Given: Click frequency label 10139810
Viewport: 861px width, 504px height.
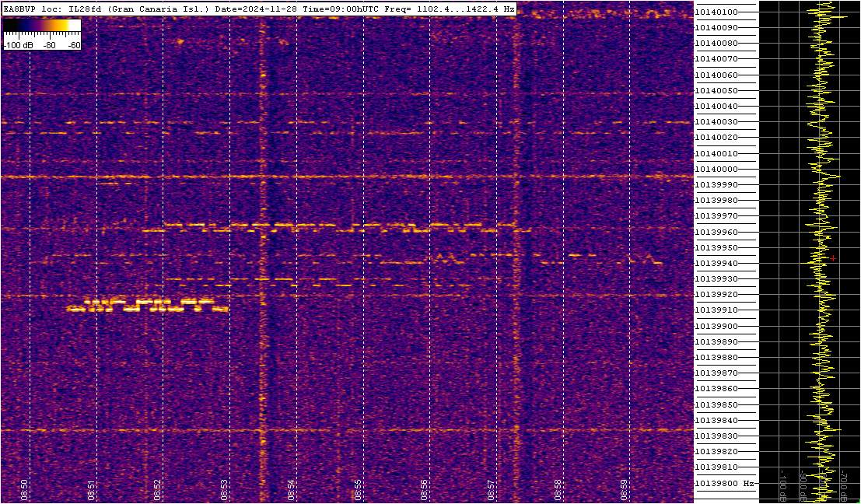Looking at the screenshot, I should click(x=716, y=467).
